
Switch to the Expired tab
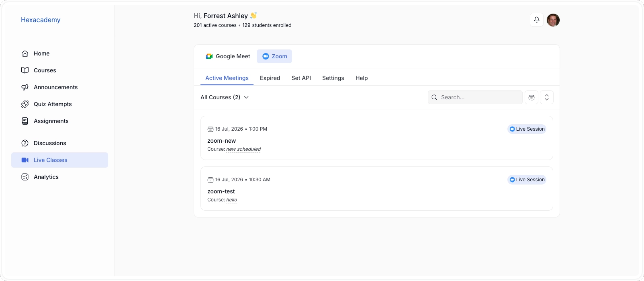[x=270, y=78]
